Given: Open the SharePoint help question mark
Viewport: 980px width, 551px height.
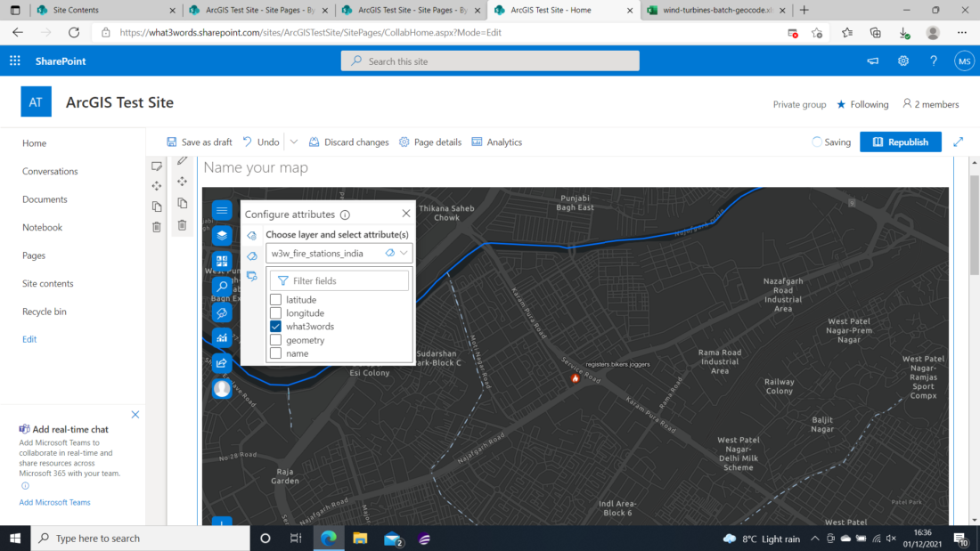Looking at the screenshot, I should (934, 61).
